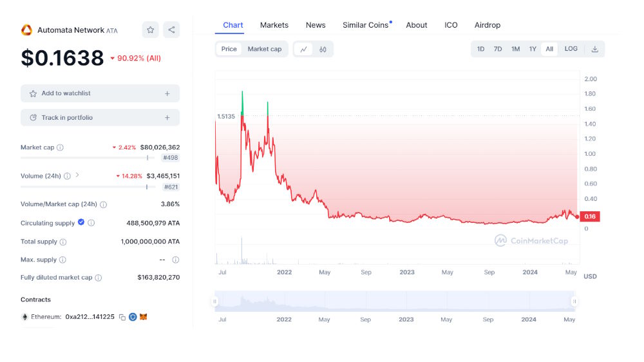Set chart range to 1Y
Viewport: 644px width, 362px height.
[533, 49]
